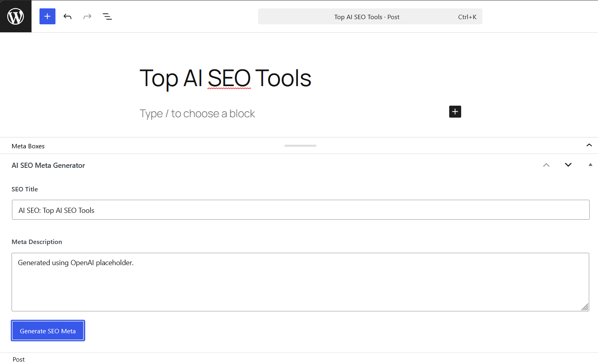Redo the last undone edit
The image size is (598, 364).
87,16
